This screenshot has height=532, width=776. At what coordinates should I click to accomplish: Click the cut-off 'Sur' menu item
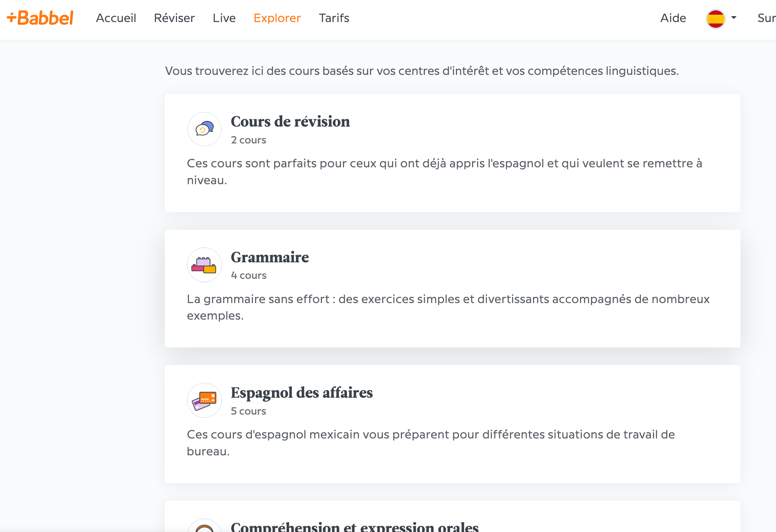coord(766,18)
